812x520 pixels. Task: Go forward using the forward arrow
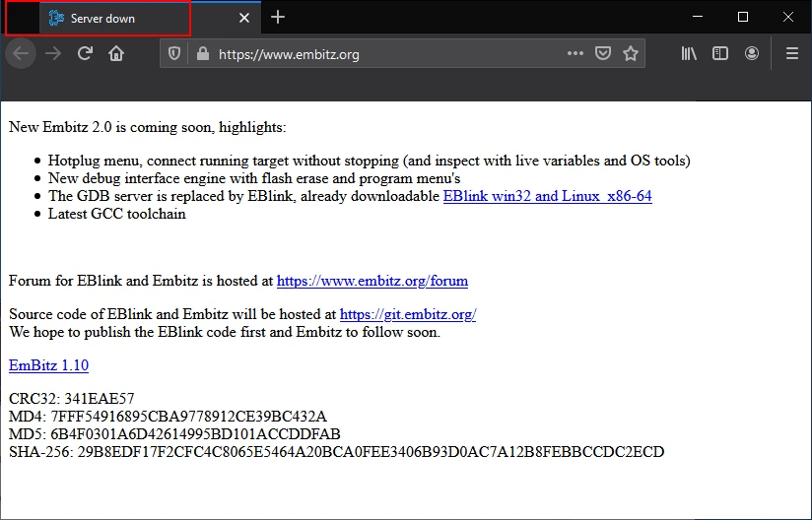[x=53, y=53]
